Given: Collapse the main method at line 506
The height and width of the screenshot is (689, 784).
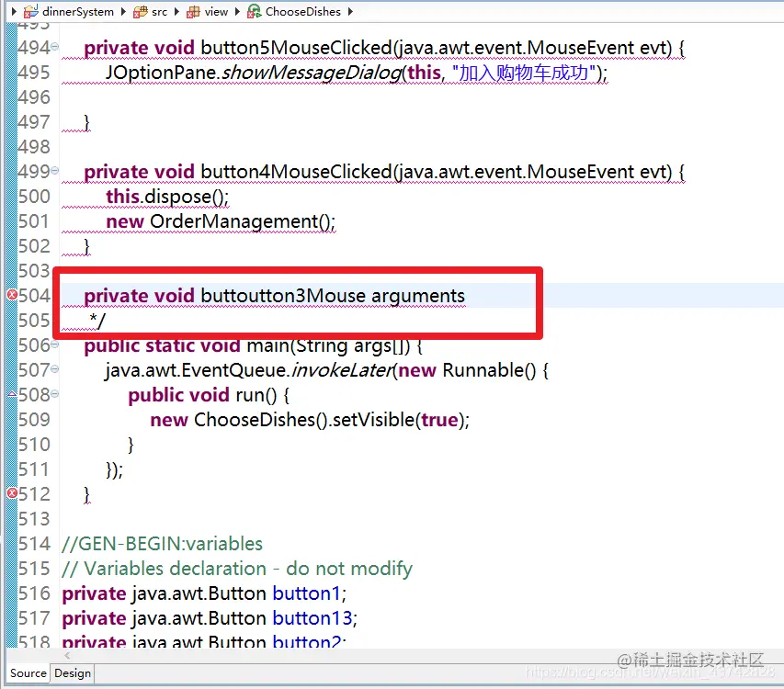Looking at the screenshot, I should click(54, 344).
